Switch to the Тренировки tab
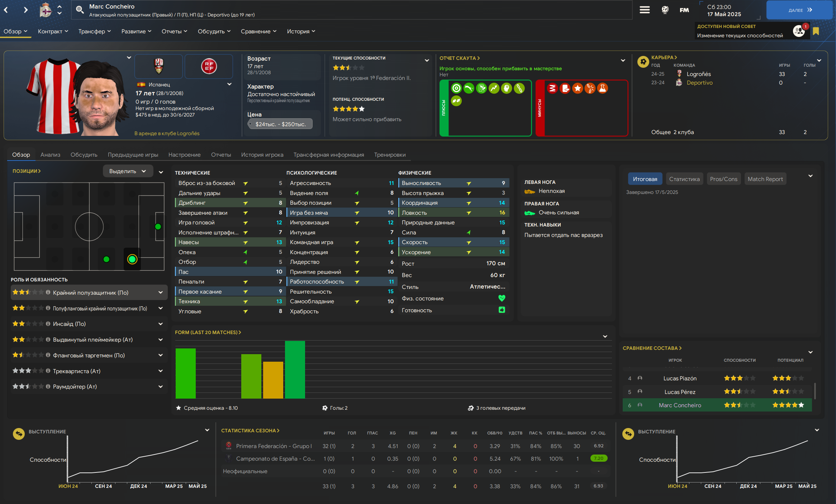 pyautogui.click(x=390, y=154)
